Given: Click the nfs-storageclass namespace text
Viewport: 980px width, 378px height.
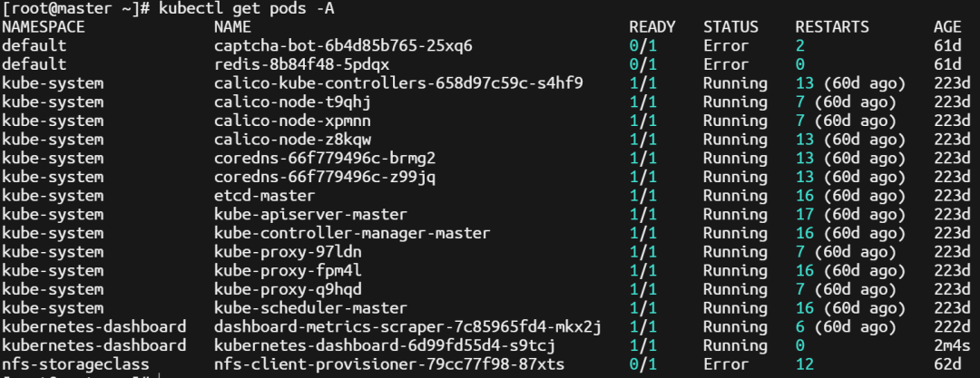Looking at the screenshot, I should pyautogui.click(x=75, y=364).
